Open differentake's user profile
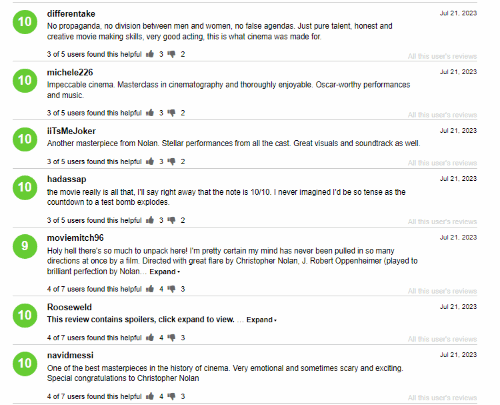Screen dimensions: 500x405 [x=71, y=14]
